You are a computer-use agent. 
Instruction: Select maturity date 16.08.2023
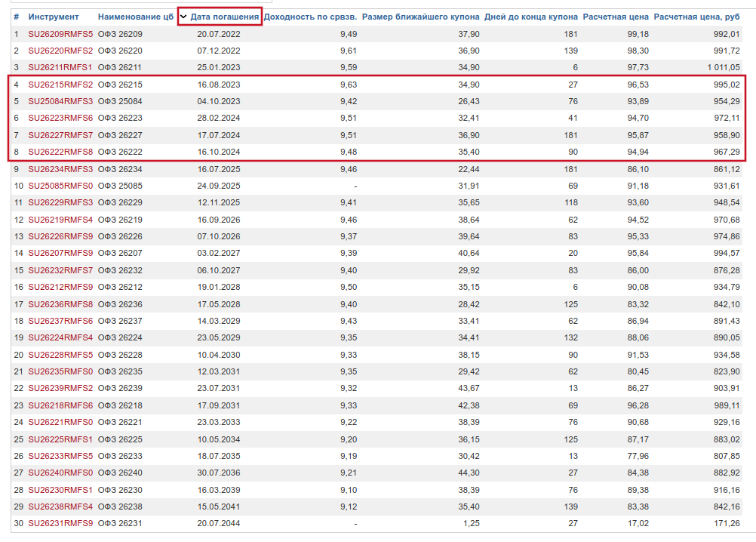[x=218, y=85]
